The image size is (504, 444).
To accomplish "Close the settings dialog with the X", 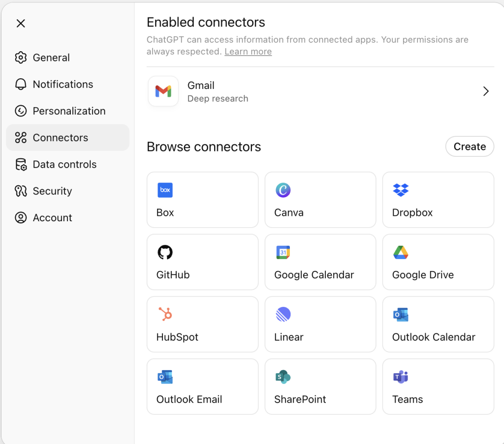I will point(21,23).
